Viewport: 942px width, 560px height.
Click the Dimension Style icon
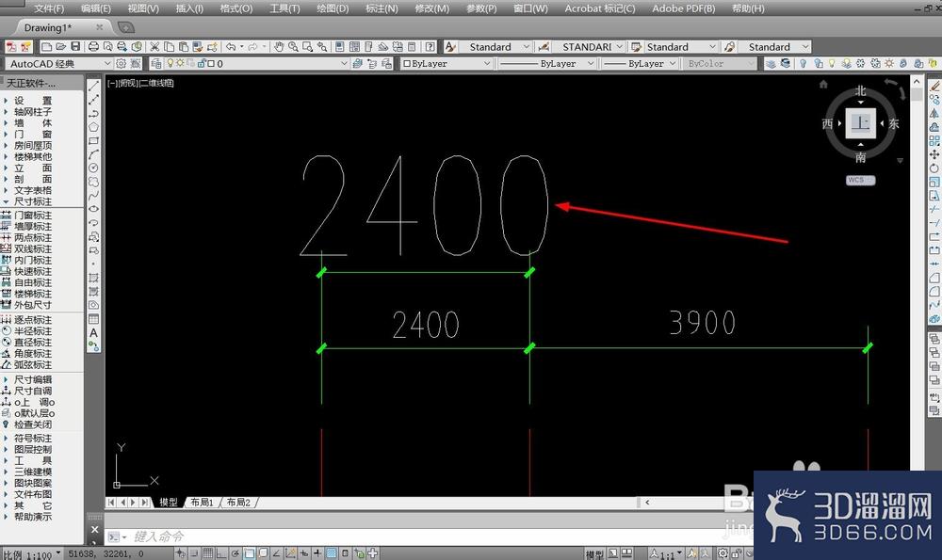coord(544,47)
